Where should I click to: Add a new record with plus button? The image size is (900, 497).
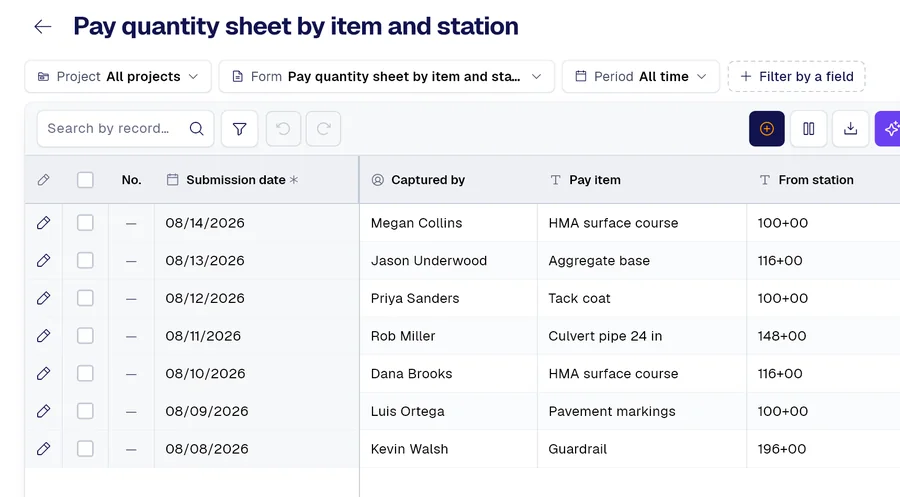766,129
